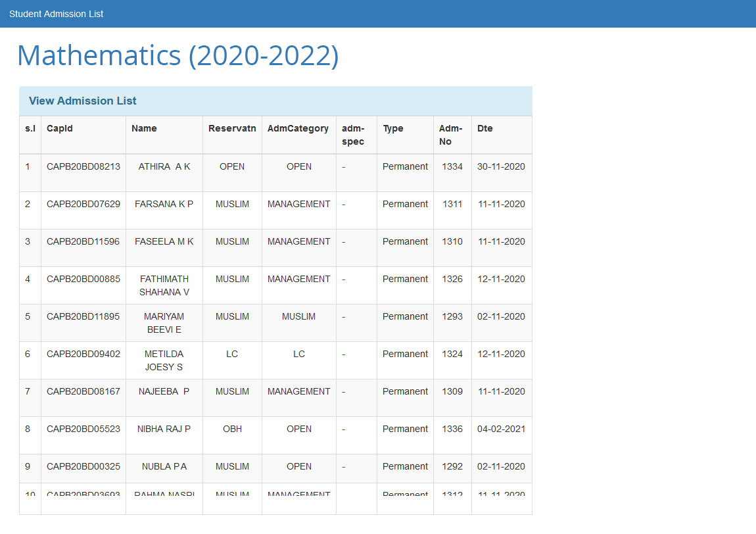The image size is (756, 534).
Task: Click the date 04-02-2021
Action: (501, 429)
